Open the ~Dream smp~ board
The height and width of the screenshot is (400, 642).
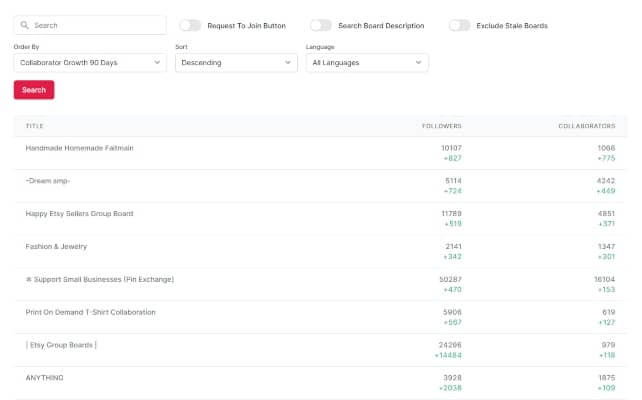point(48,181)
